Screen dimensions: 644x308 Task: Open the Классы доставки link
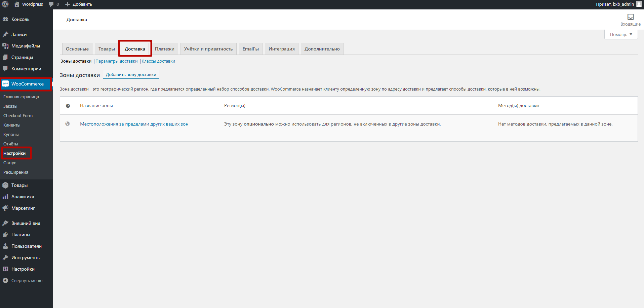click(x=158, y=61)
